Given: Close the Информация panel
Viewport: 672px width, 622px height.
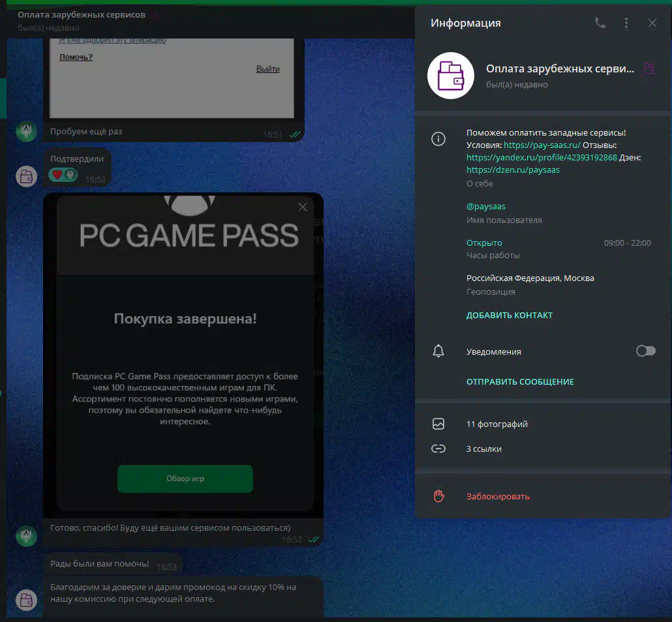Looking at the screenshot, I should (652, 23).
